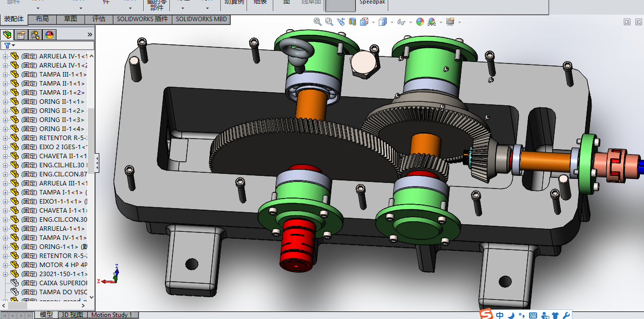Open the Display Style dropdown arrow
Image resolution: width=644 pixels, height=319 pixels.
pyautogui.click(x=392, y=22)
